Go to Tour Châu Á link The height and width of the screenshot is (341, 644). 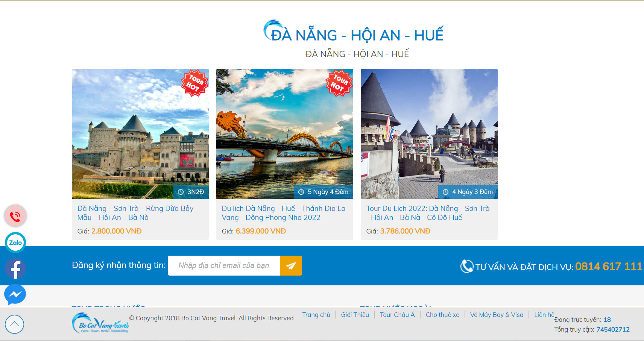coord(397,315)
